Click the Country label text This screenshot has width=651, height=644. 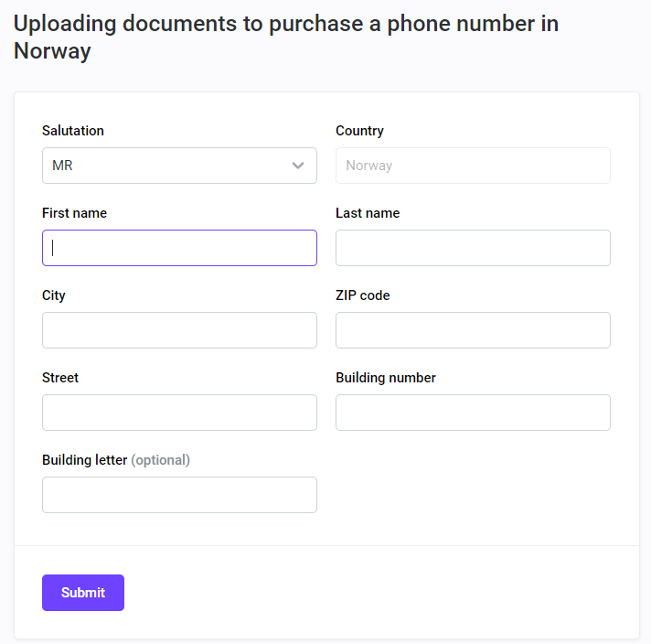coord(359,131)
